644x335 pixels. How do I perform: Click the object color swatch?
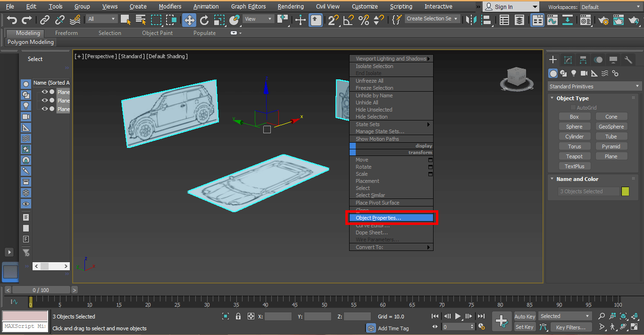[x=625, y=191]
